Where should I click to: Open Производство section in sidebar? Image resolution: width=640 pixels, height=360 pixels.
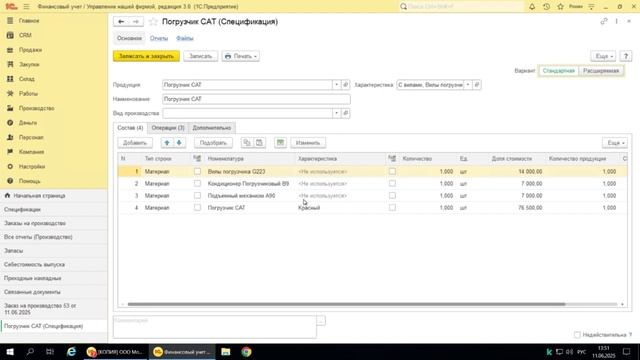click(x=36, y=108)
